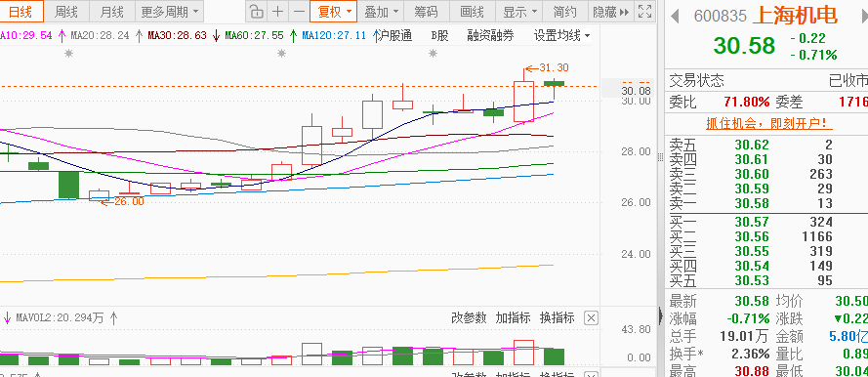Switch to the 日线 daily chart tab

point(21,12)
